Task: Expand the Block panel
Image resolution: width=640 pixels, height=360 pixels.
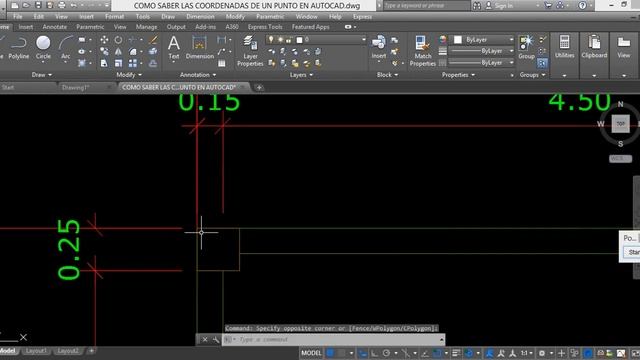Action: (x=387, y=75)
